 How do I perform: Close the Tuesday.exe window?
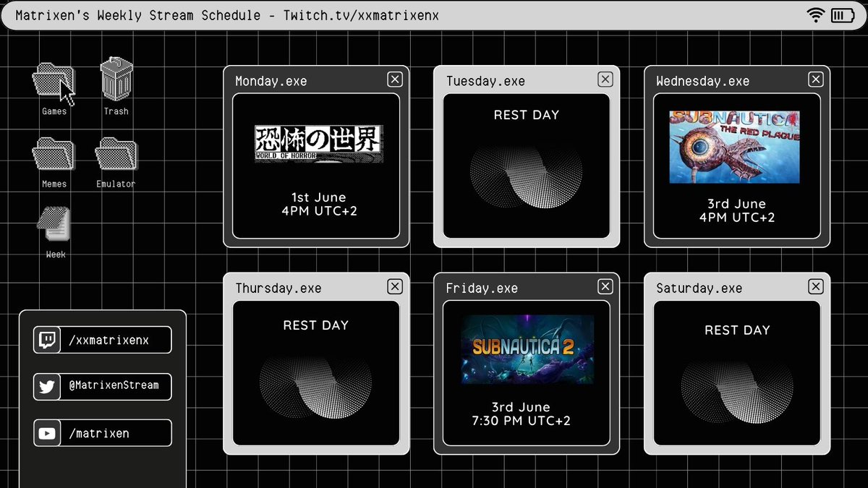click(605, 80)
